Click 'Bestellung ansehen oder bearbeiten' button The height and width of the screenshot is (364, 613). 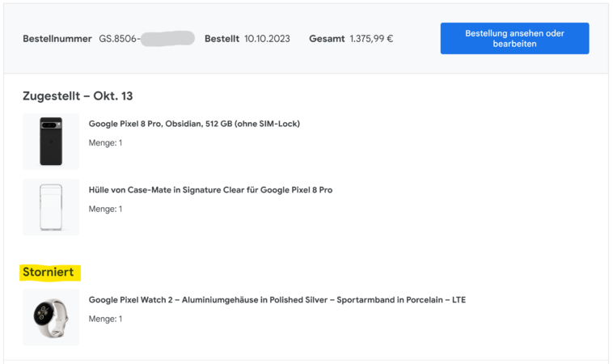coord(514,38)
